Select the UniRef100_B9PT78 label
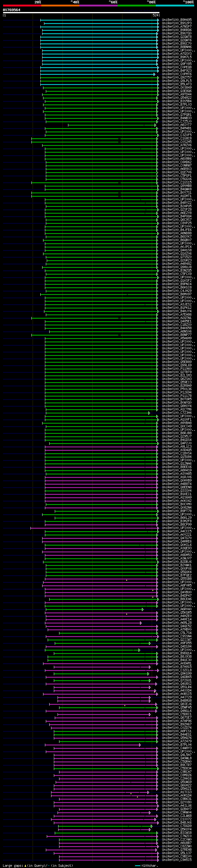This screenshot has width=197, height=868. point(176,511)
